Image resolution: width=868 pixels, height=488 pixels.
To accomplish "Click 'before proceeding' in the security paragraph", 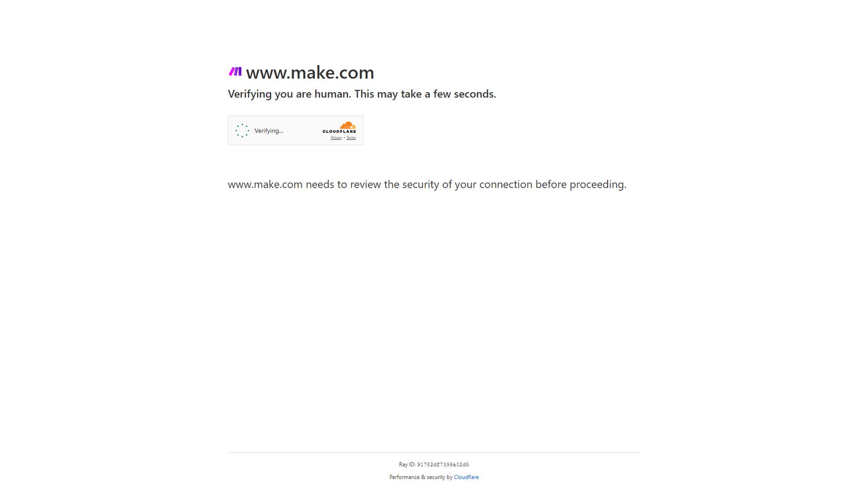I will (x=581, y=184).
